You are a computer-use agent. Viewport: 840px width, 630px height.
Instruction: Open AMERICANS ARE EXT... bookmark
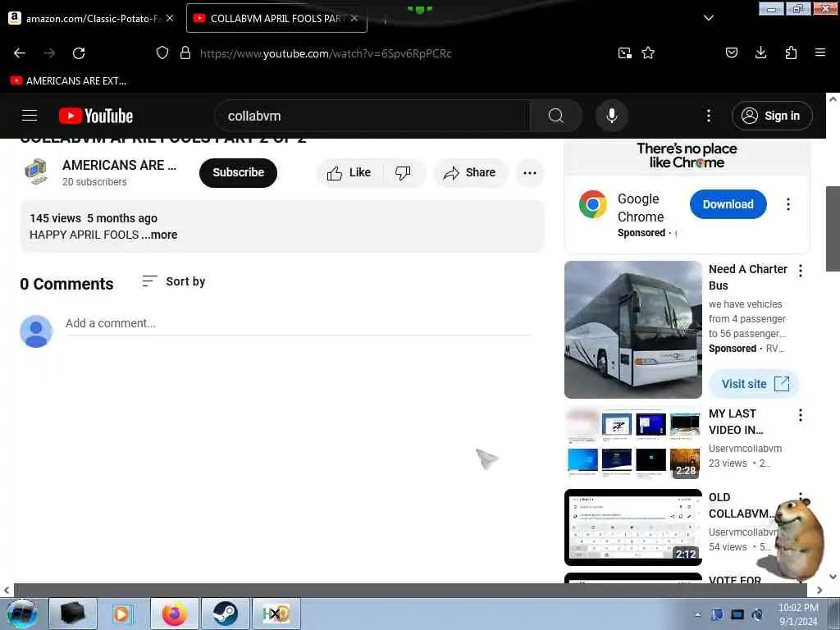(69, 81)
